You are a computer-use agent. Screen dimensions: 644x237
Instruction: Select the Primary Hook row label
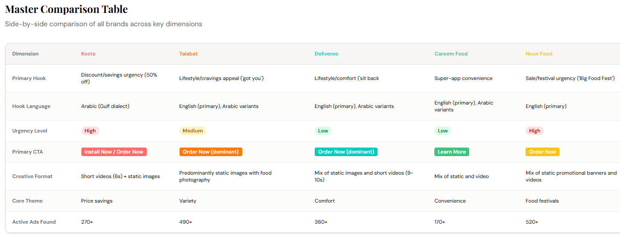coord(29,78)
